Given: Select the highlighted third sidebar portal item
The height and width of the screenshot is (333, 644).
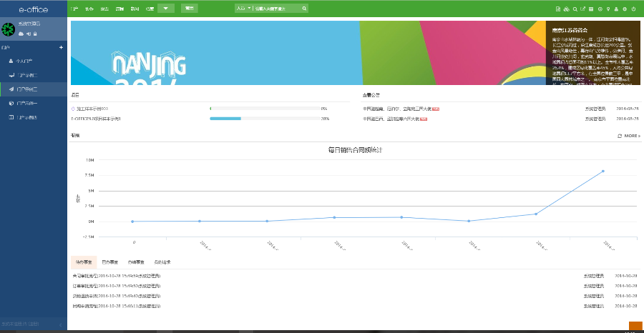Looking at the screenshot, I should click(34, 89).
